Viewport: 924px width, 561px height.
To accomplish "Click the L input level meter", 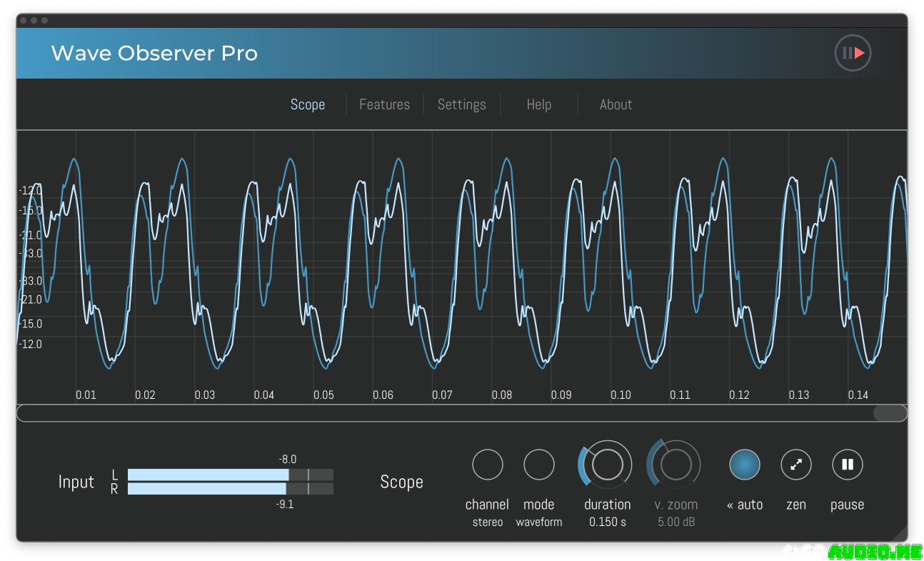I will point(230,475).
